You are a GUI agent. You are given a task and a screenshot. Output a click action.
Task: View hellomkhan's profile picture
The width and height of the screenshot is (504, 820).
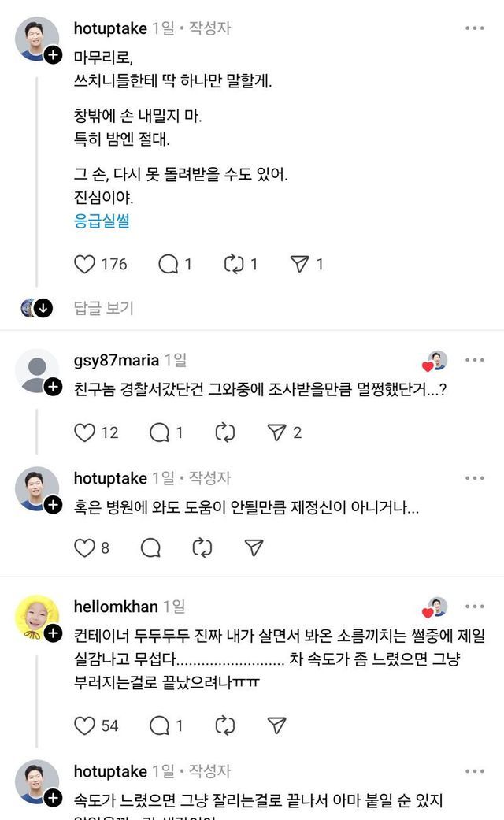tap(35, 617)
